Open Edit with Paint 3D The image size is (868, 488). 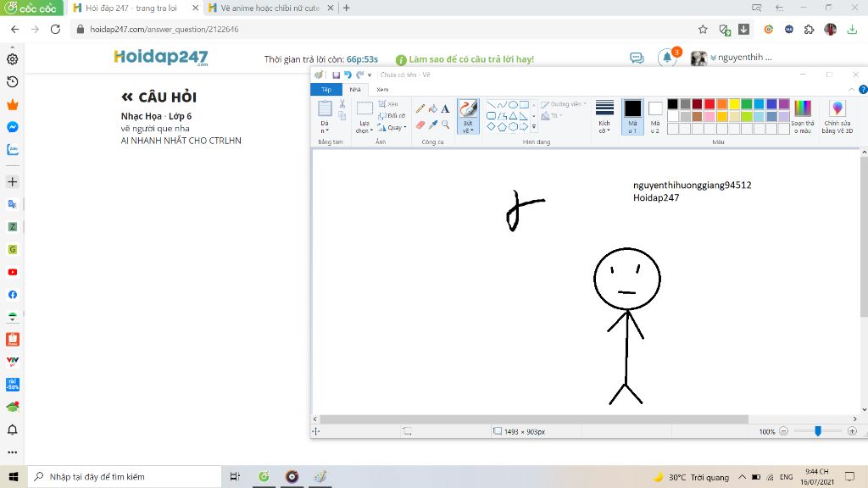tap(837, 117)
